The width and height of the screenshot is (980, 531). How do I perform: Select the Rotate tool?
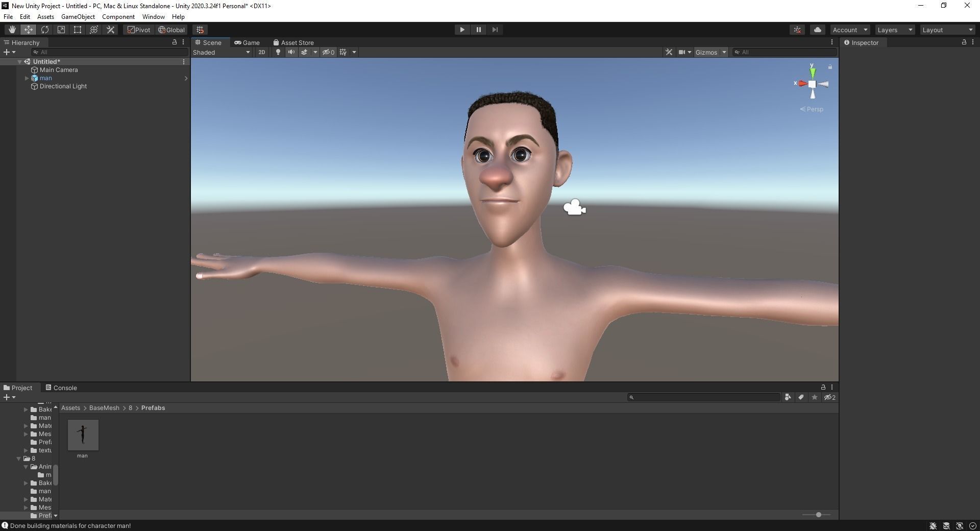44,30
